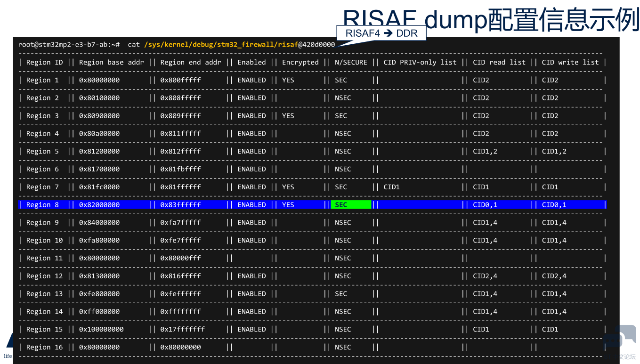This screenshot has height=364, width=640.
Task: Select the 'Region 9' row label
Action: (x=42, y=223)
